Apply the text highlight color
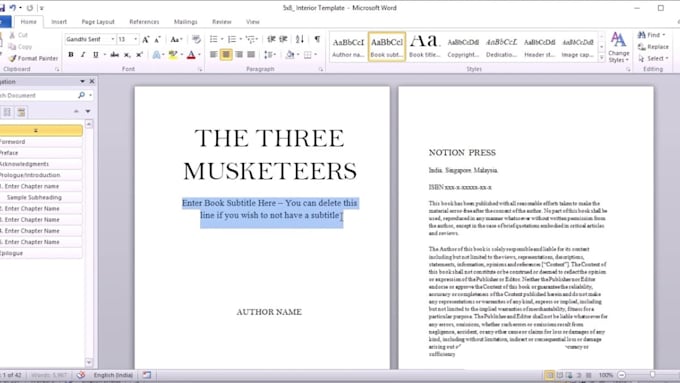Screen dimensions: 680x383 (173, 55)
